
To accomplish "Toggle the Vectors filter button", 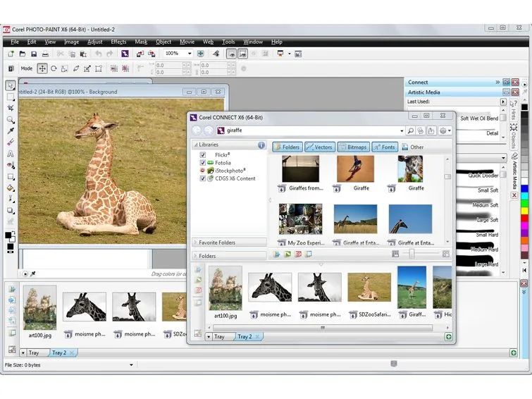I will coord(320,147).
